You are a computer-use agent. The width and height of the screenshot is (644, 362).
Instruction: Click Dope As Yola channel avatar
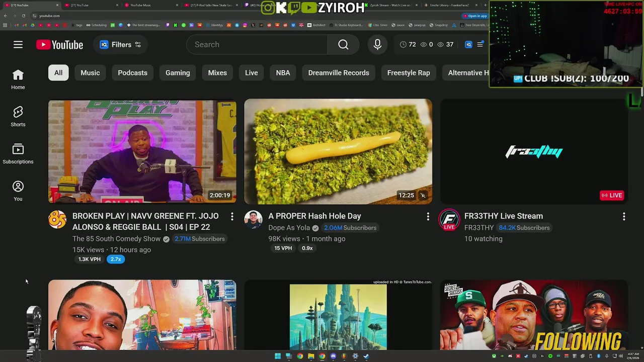pyautogui.click(x=254, y=220)
